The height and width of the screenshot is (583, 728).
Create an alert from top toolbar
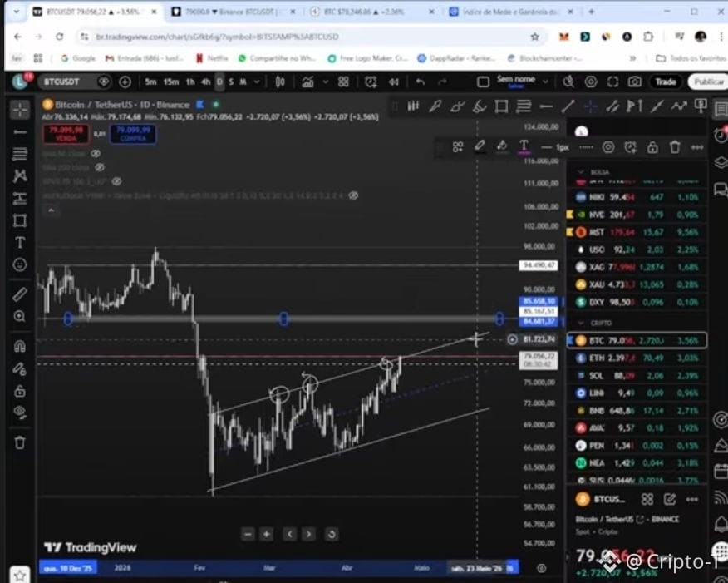point(371,82)
